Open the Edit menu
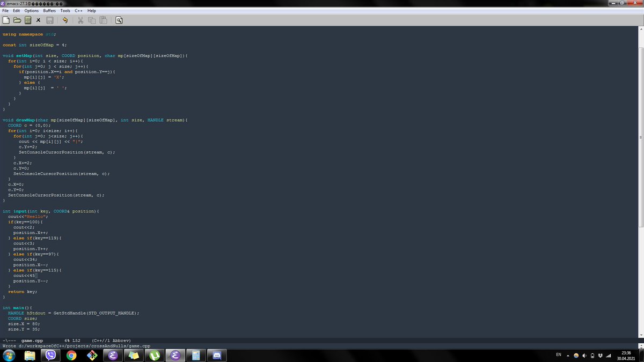The height and width of the screenshot is (362, 644). pyautogui.click(x=17, y=11)
